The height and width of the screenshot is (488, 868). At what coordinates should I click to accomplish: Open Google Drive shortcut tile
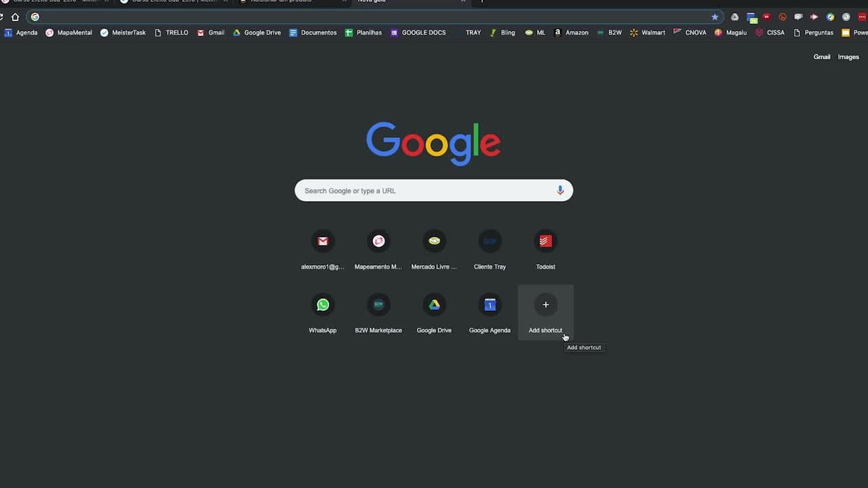[x=434, y=312]
